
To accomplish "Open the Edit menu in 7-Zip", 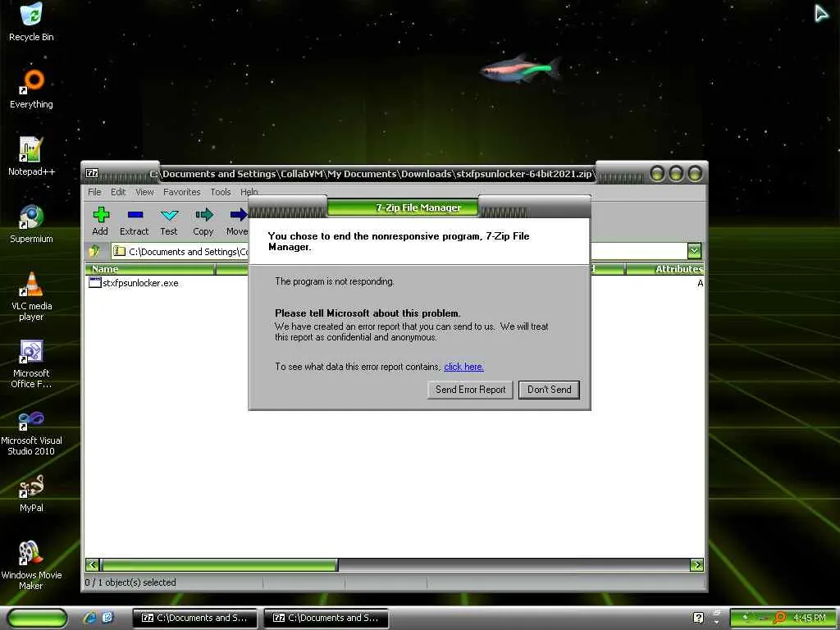I will (x=118, y=192).
